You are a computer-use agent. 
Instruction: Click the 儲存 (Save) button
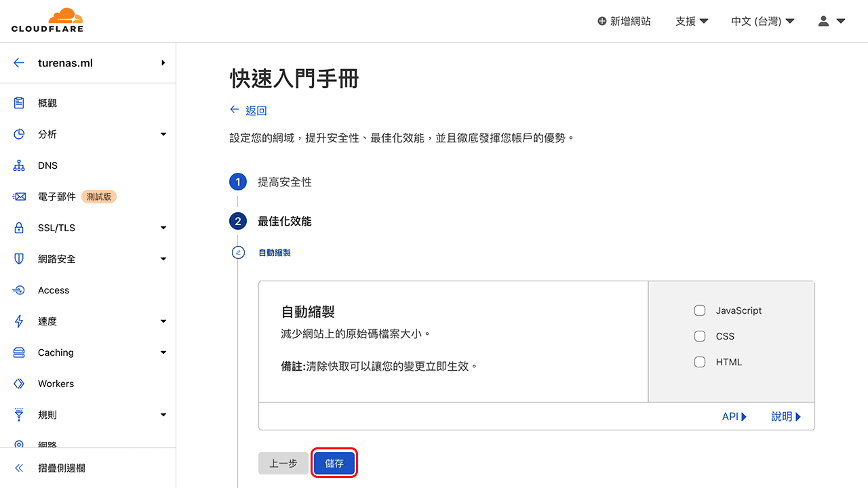[334, 463]
